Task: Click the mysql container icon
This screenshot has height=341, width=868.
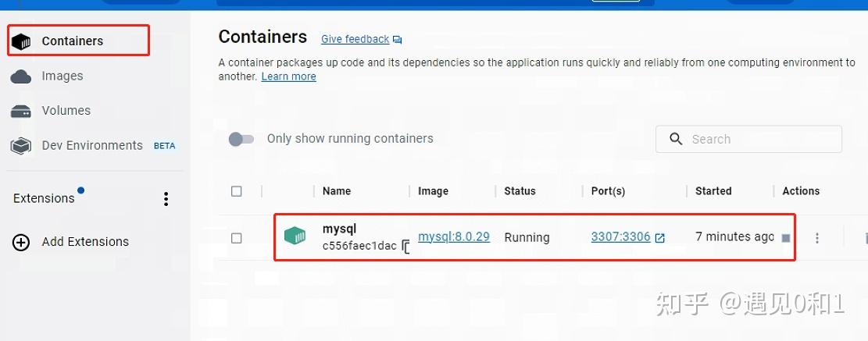Action: pyautogui.click(x=295, y=236)
